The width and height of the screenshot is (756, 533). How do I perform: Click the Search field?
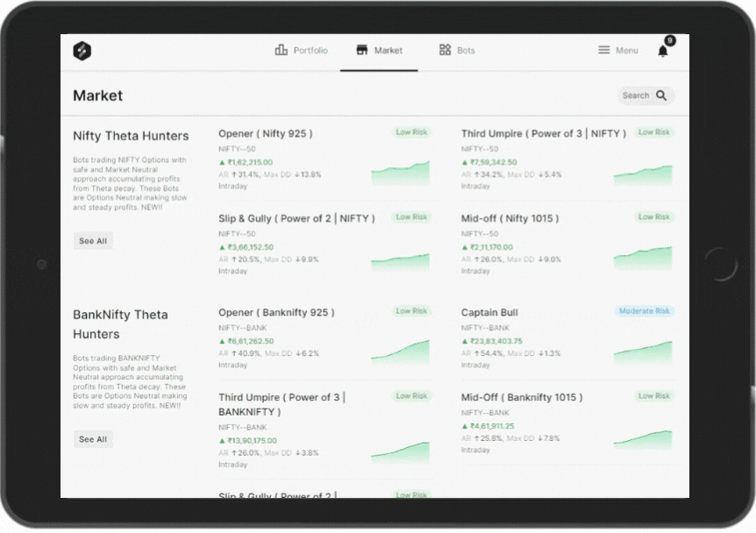tap(645, 96)
